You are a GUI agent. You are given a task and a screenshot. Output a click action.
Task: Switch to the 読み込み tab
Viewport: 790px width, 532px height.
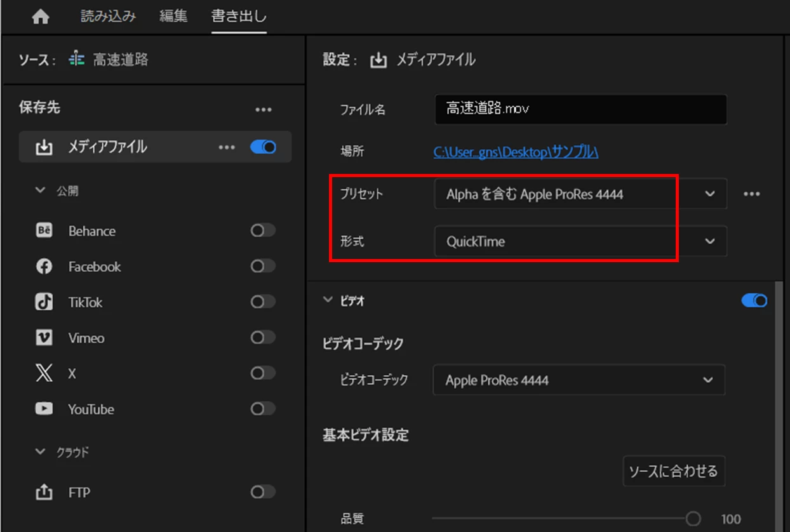[108, 17]
